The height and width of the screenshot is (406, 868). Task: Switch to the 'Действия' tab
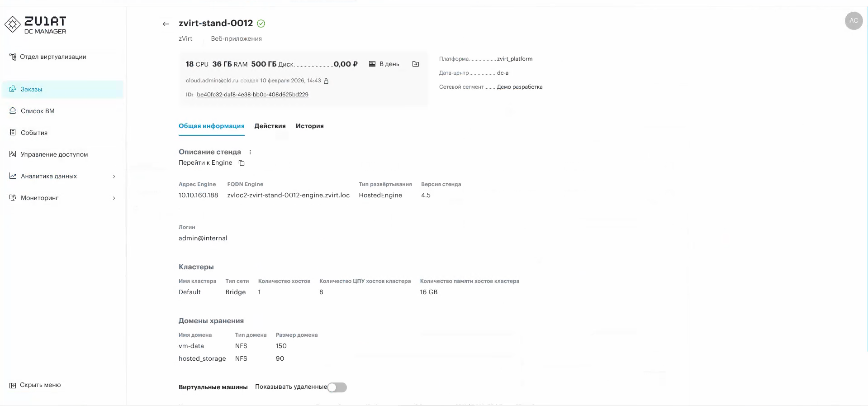point(270,126)
